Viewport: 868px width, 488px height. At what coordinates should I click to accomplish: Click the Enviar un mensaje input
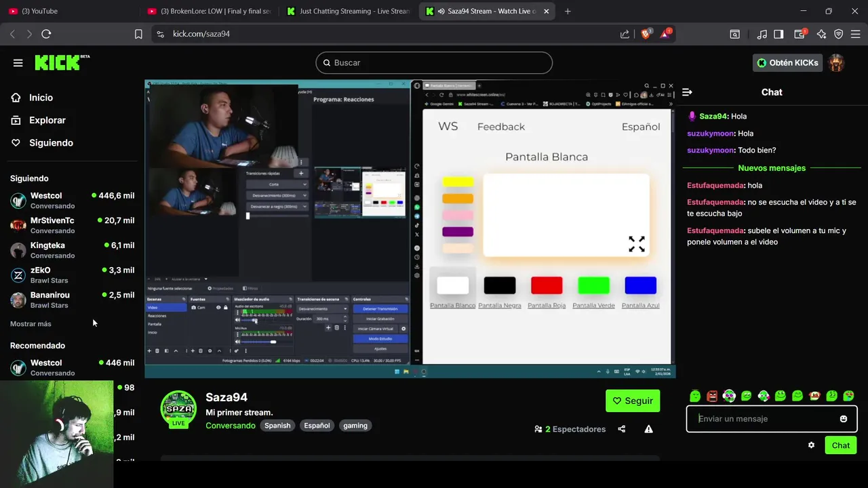pyautogui.click(x=764, y=419)
